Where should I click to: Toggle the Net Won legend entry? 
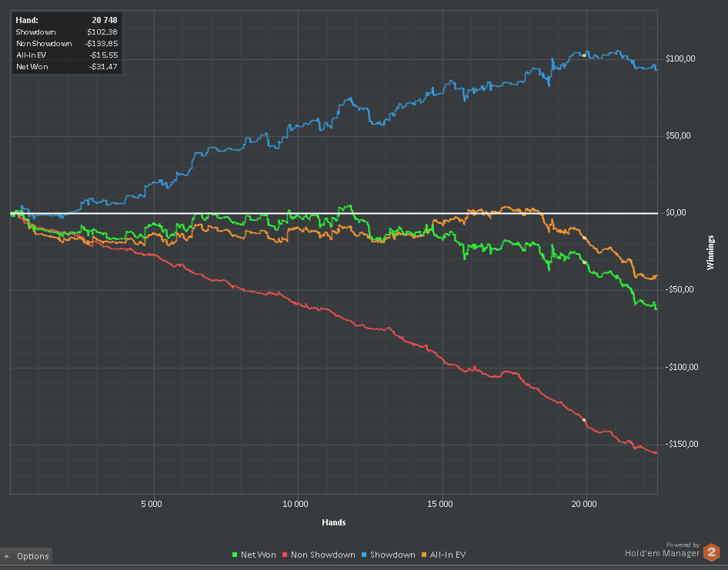point(253,555)
